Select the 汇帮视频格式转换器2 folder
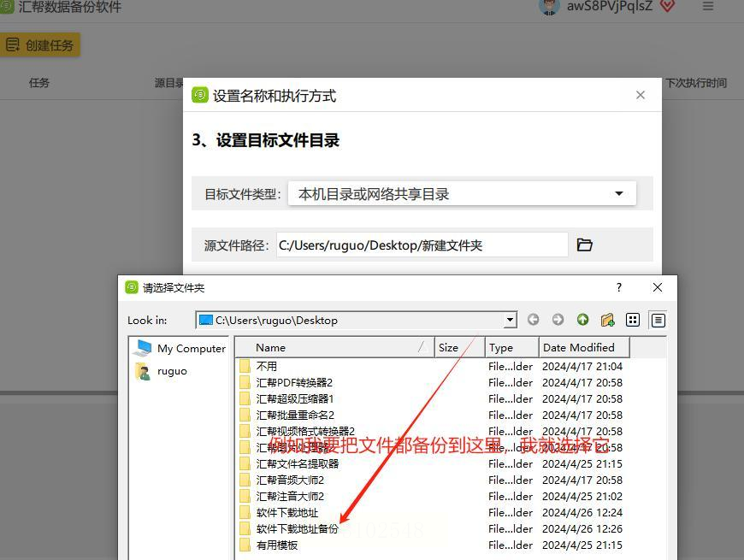The width and height of the screenshot is (744, 560). point(305,431)
